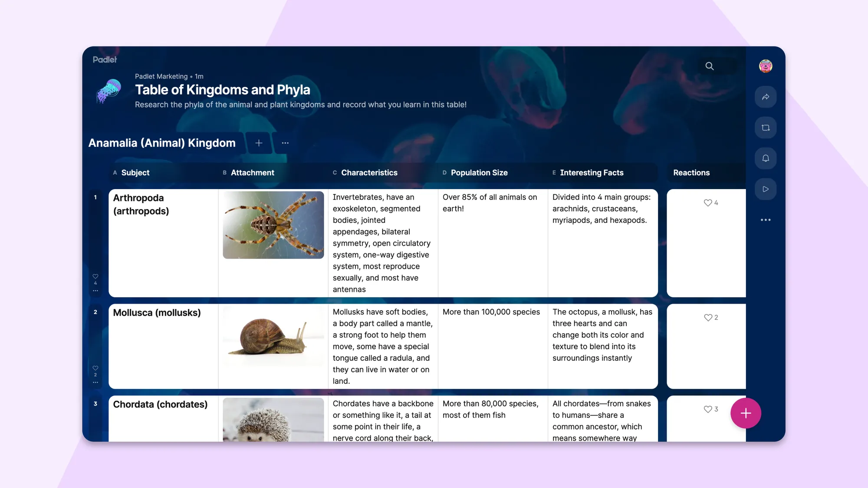Click the Padlet logo
The width and height of the screenshot is (868, 488).
[x=105, y=59]
